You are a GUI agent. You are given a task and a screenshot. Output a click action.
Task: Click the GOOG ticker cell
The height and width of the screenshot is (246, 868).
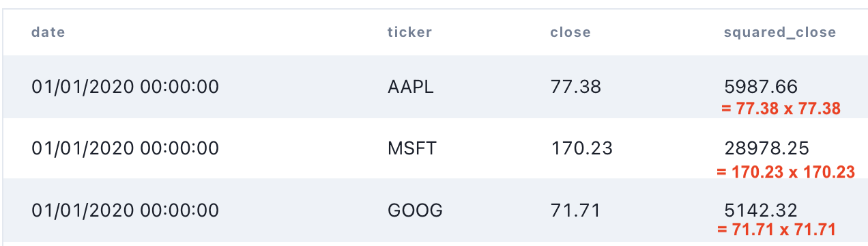click(x=415, y=210)
